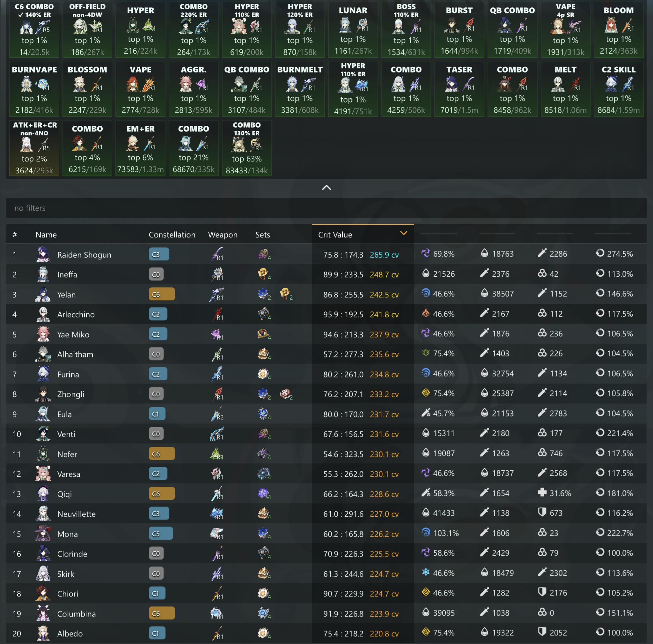
Task: Open the C6 COMBO 140% ER leaderboard card
Action: tap(34, 30)
